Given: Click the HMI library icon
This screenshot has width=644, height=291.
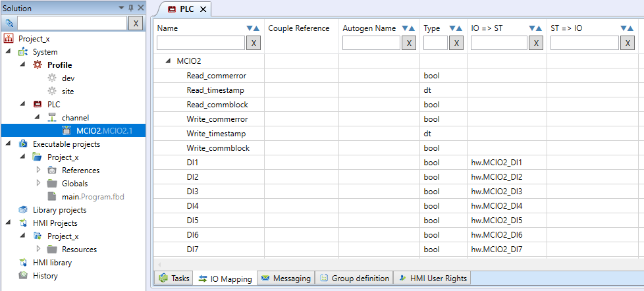Looking at the screenshot, I should [23, 262].
